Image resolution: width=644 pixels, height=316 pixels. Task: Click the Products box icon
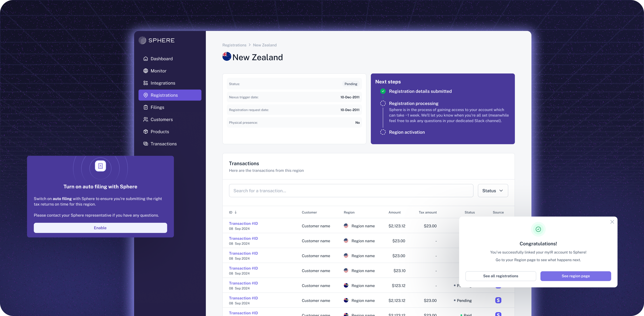(146, 132)
